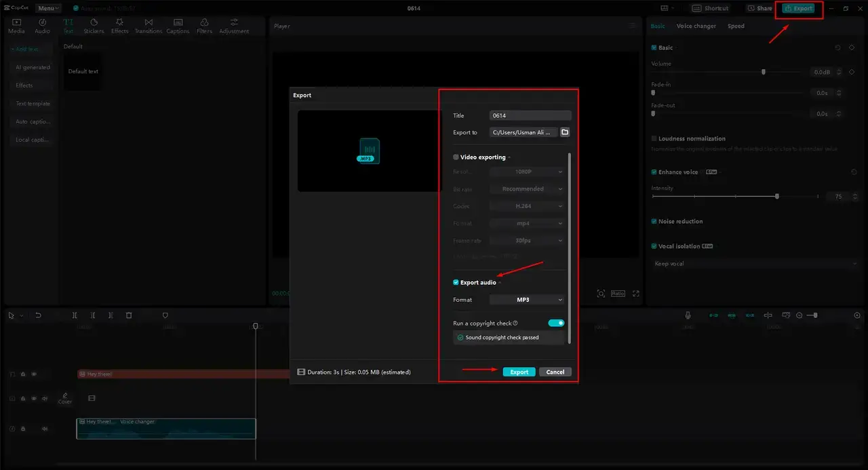This screenshot has width=868, height=470.
Task: Click the Intensity slider under Enhance voice
Action: click(x=776, y=196)
